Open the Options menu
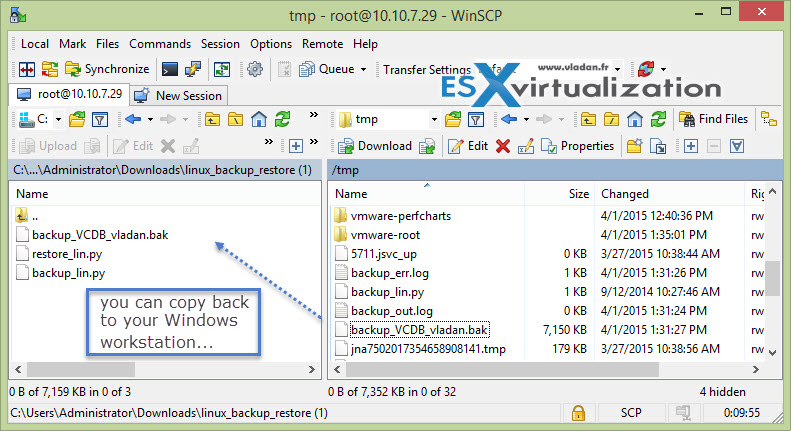 coord(271,44)
